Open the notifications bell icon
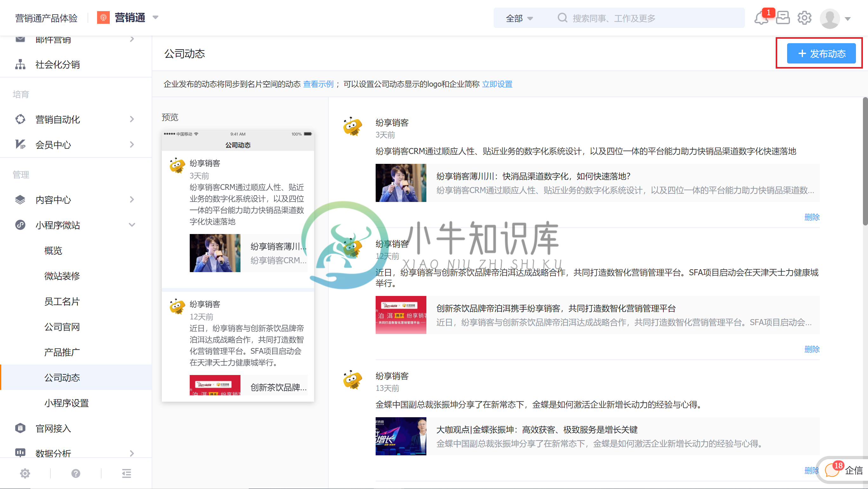868x489 pixels. [761, 18]
